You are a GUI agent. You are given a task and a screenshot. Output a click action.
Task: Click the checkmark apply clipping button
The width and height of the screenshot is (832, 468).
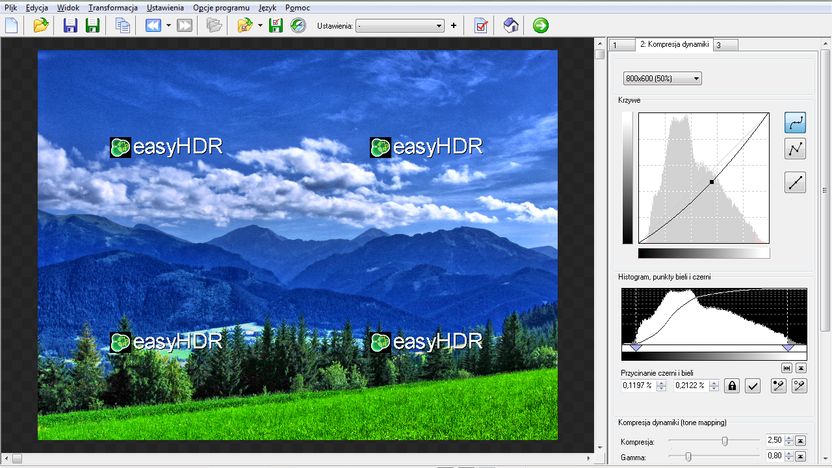click(x=752, y=386)
